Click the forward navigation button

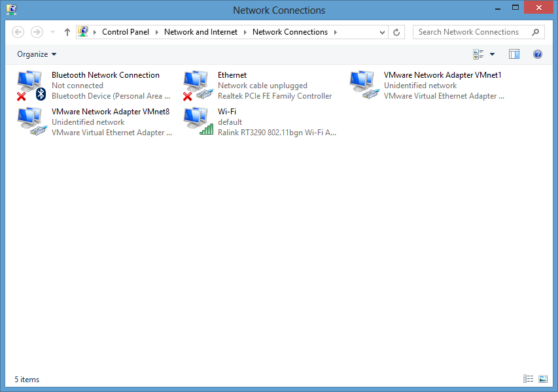(x=36, y=31)
